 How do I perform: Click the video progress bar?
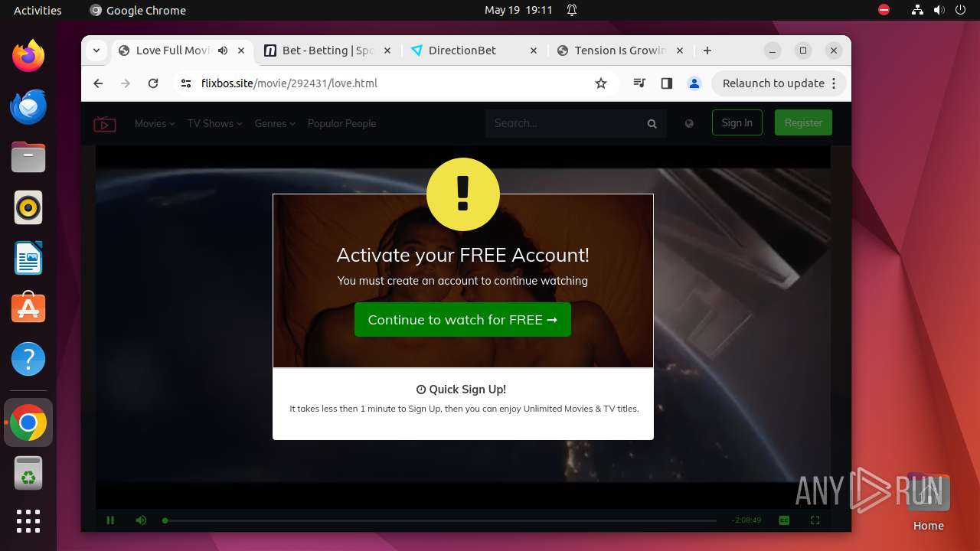pyautogui.click(x=439, y=520)
